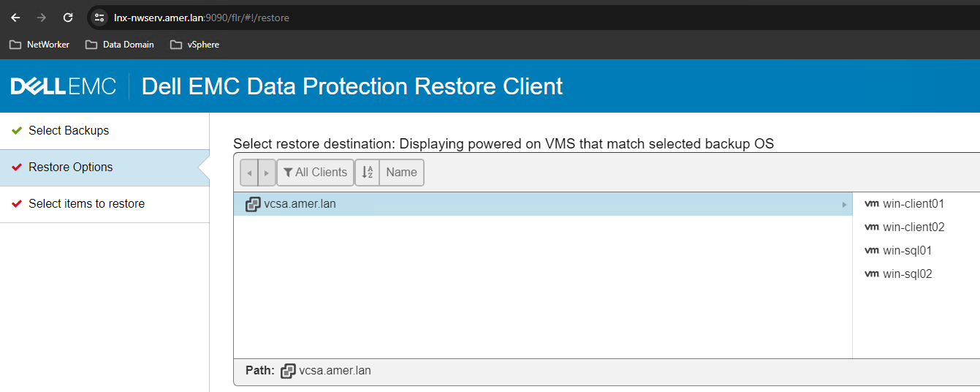Click the previous arrow in browser toolbar

249,173
